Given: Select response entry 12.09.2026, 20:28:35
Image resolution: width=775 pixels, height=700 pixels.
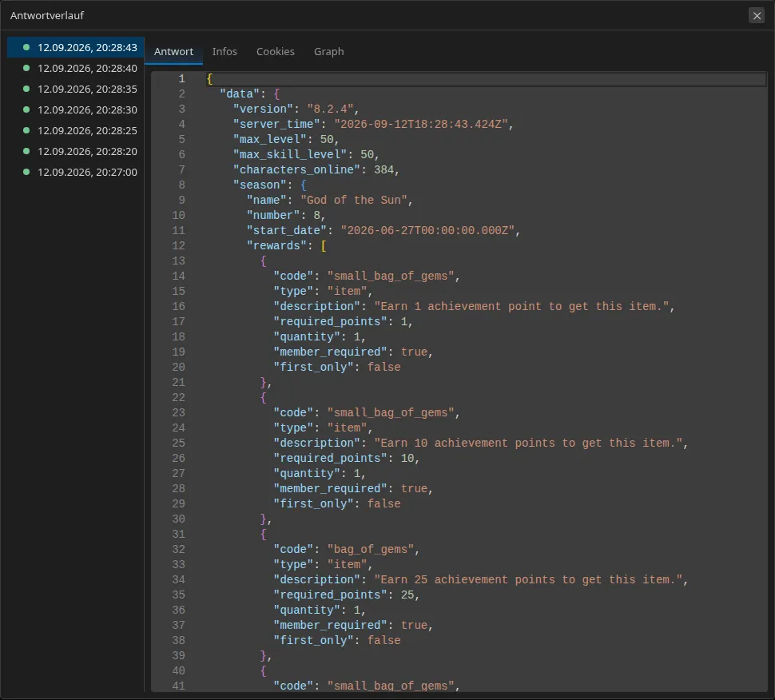Looking at the screenshot, I should pyautogui.click(x=76, y=89).
